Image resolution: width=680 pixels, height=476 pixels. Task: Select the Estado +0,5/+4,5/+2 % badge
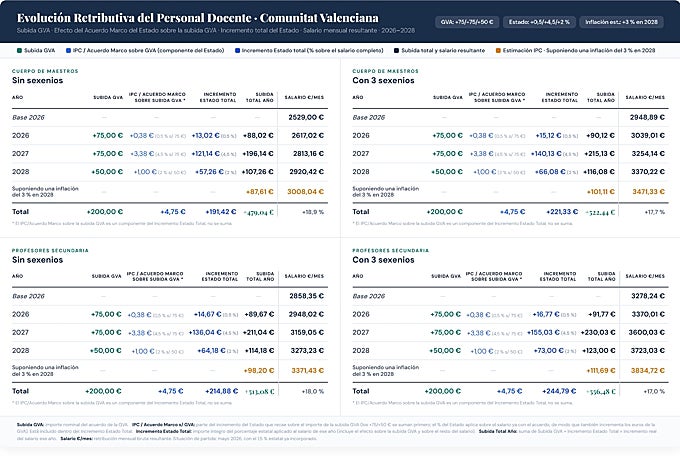coord(539,22)
